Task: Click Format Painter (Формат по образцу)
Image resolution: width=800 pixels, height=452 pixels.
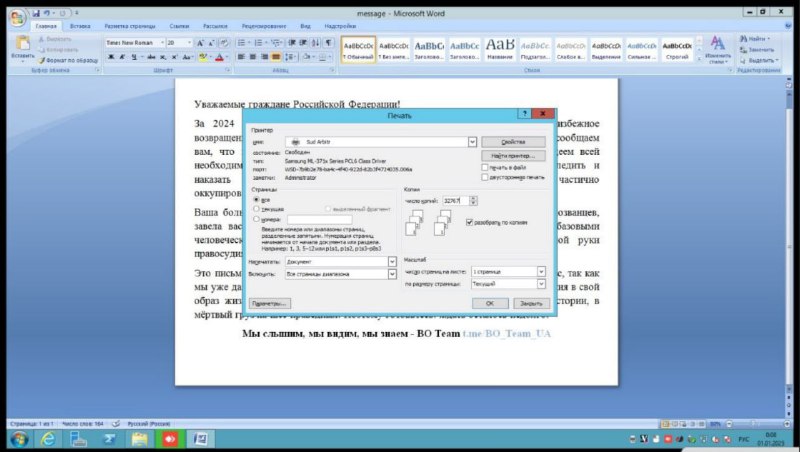Action: (x=68, y=60)
